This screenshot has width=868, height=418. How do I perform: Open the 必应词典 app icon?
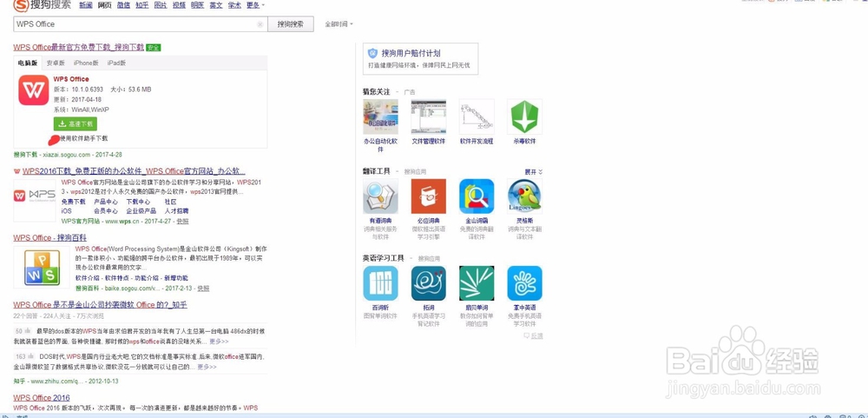(x=429, y=196)
